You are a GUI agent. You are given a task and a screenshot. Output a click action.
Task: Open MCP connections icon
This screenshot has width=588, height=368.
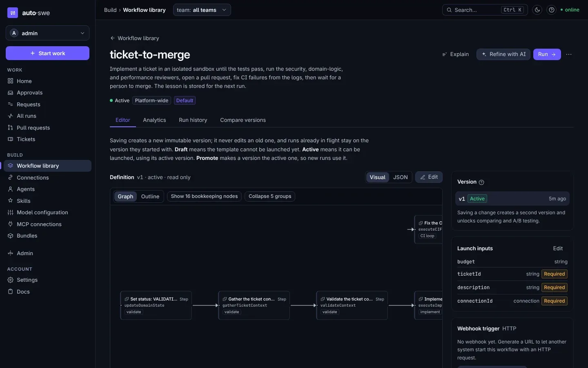pyautogui.click(x=11, y=224)
